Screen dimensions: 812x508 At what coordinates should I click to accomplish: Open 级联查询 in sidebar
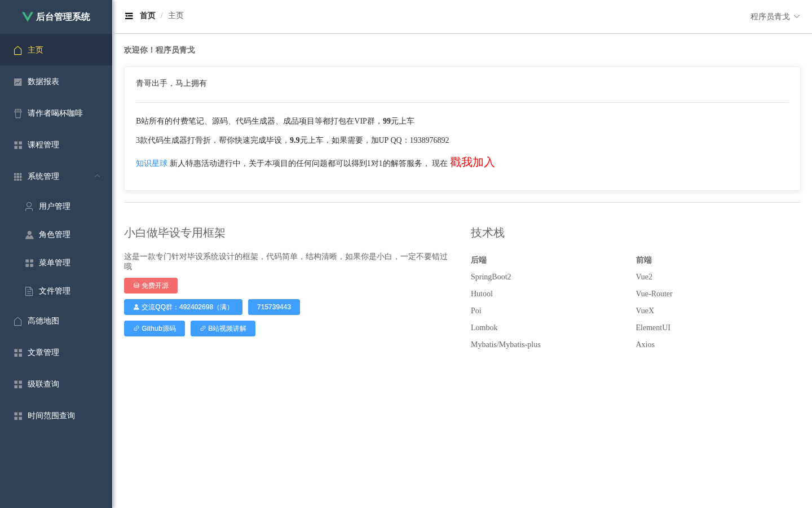[56, 384]
